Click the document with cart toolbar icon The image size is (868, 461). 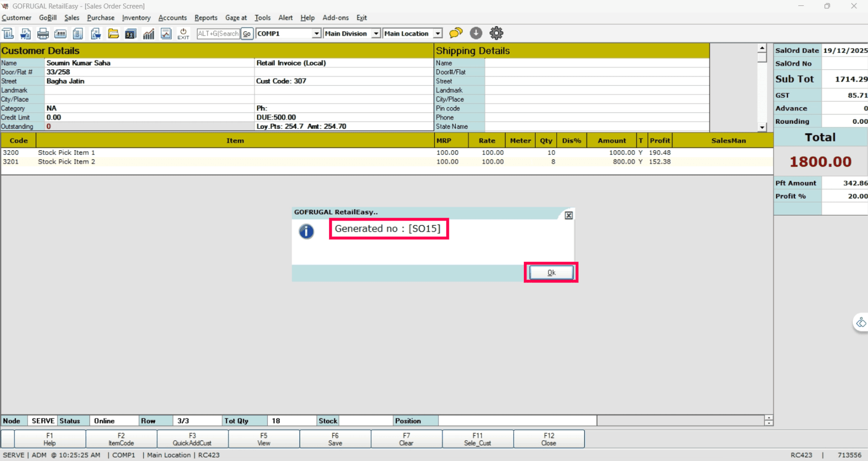25,34
